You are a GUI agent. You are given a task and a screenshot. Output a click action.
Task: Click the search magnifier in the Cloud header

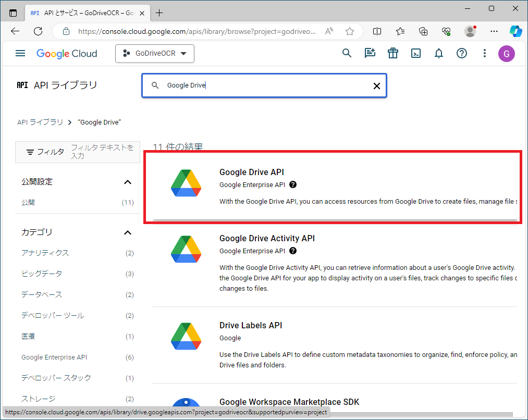click(x=347, y=53)
